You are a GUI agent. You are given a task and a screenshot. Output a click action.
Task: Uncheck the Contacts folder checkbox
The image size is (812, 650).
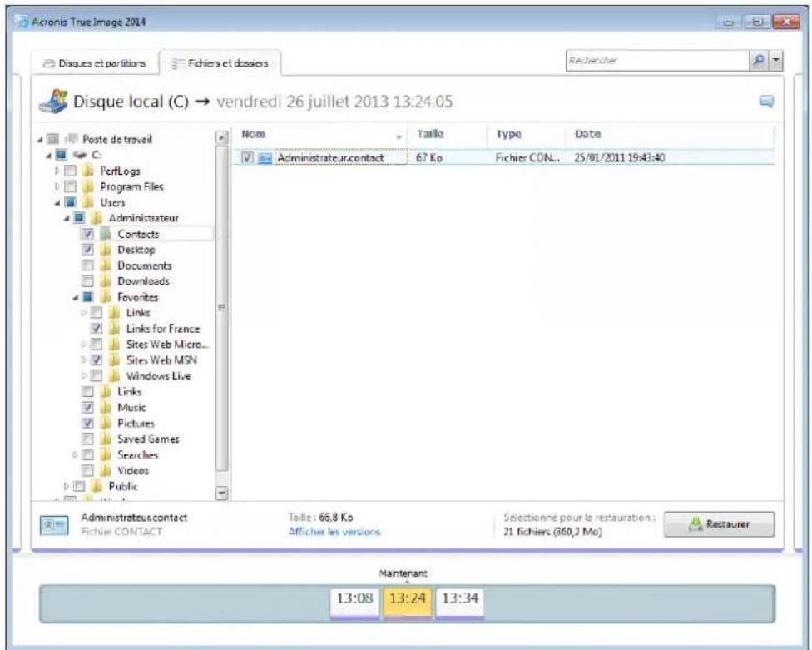[x=87, y=234]
